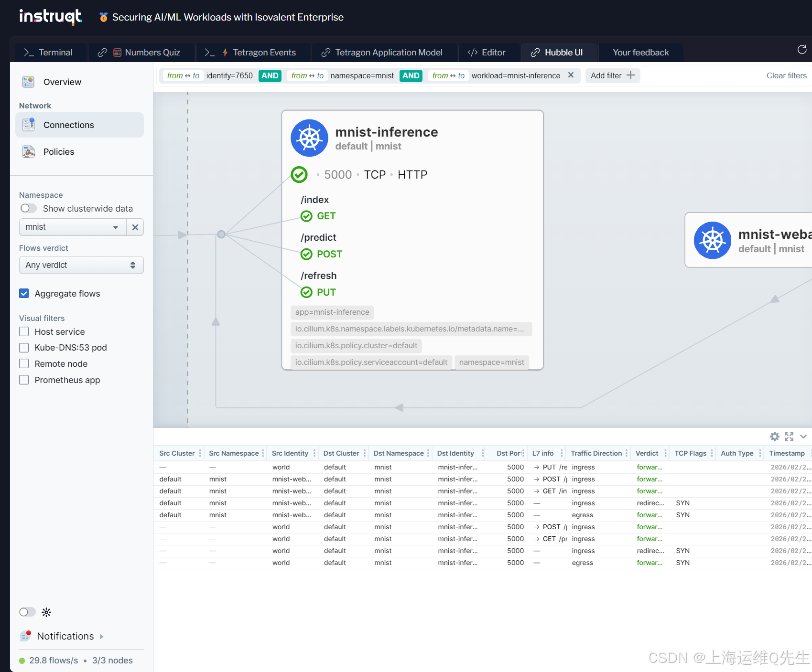Toggle Show clusterwide data switch

28,208
